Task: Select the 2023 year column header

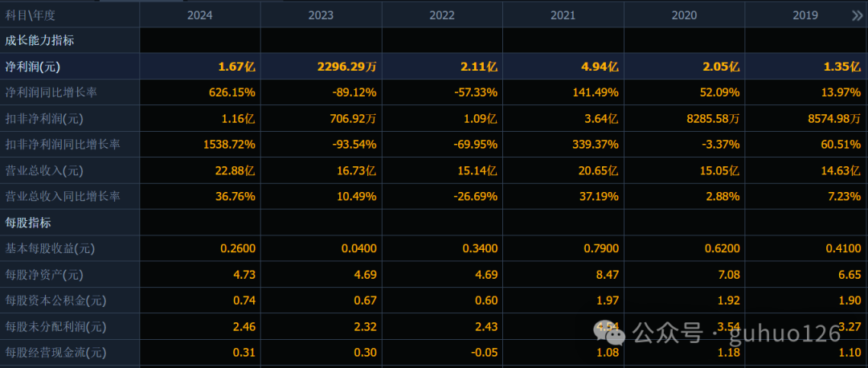Action: coord(321,15)
